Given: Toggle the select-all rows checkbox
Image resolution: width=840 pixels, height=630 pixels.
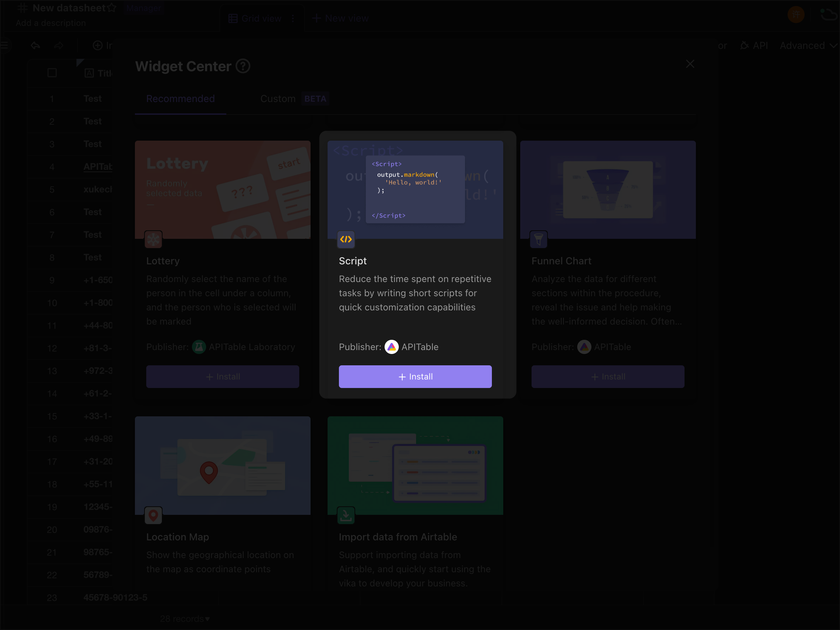Looking at the screenshot, I should coord(52,73).
